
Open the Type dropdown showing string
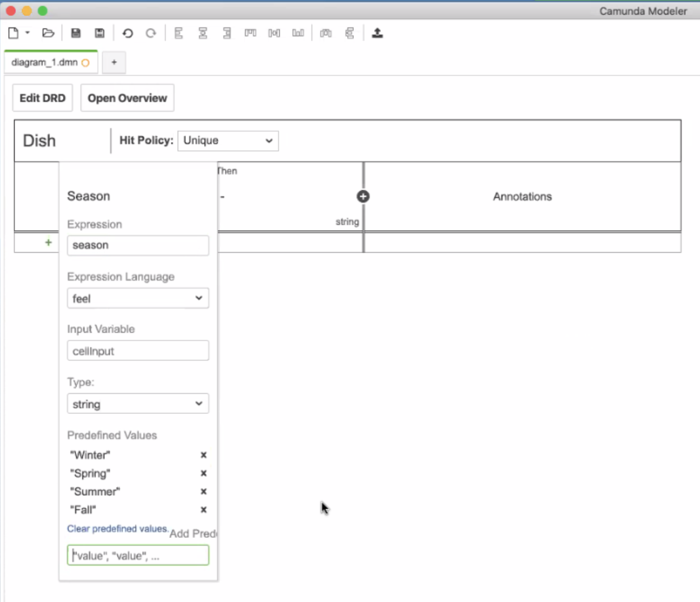pos(138,404)
